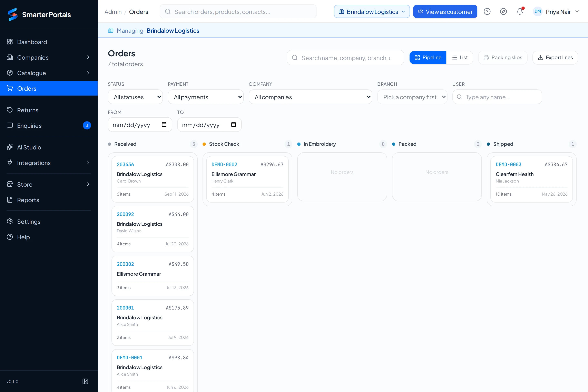Viewport: 588px width, 392px height.
Task: Open the help circle icon in header
Action: 487,11
